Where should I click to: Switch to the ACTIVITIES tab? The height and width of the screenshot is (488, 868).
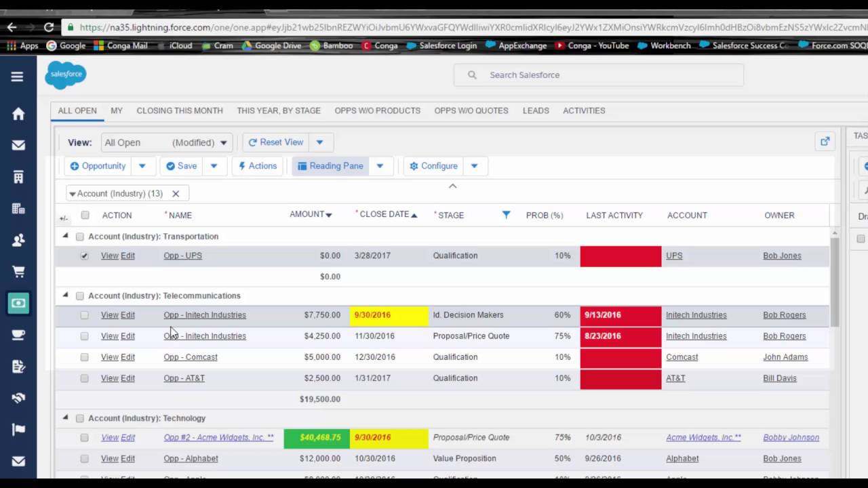pos(584,110)
